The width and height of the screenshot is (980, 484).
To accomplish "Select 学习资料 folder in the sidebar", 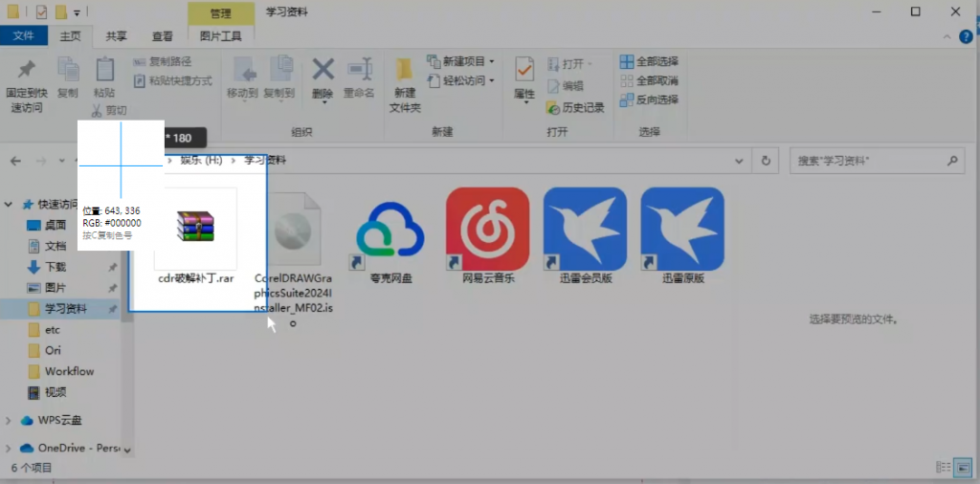I will (59, 309).
